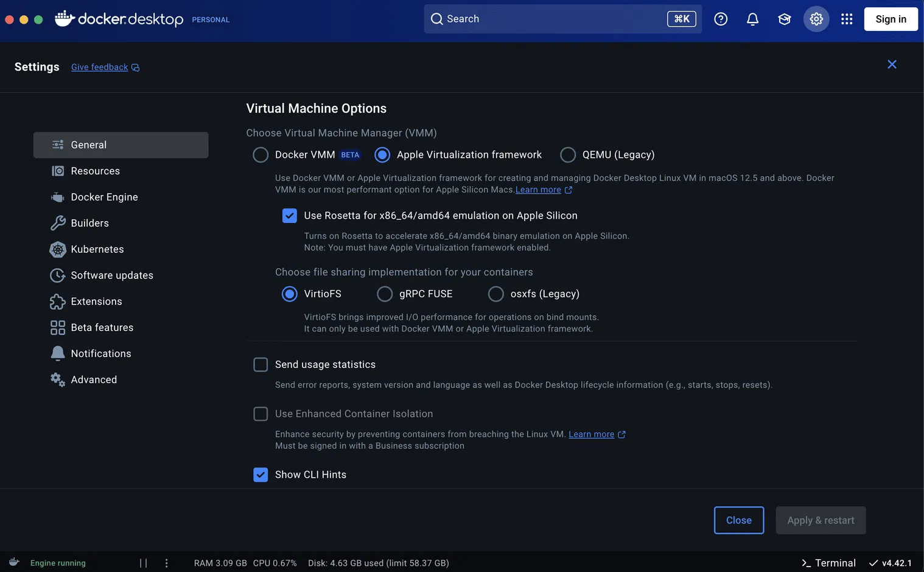
Task: Select Apple Virtualization framework radio button
Action: [382, 155]
